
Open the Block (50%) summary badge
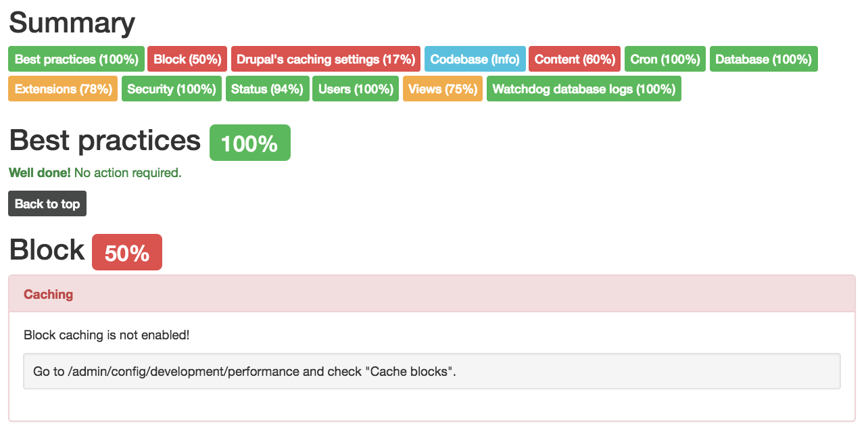(x=187, y=59)
